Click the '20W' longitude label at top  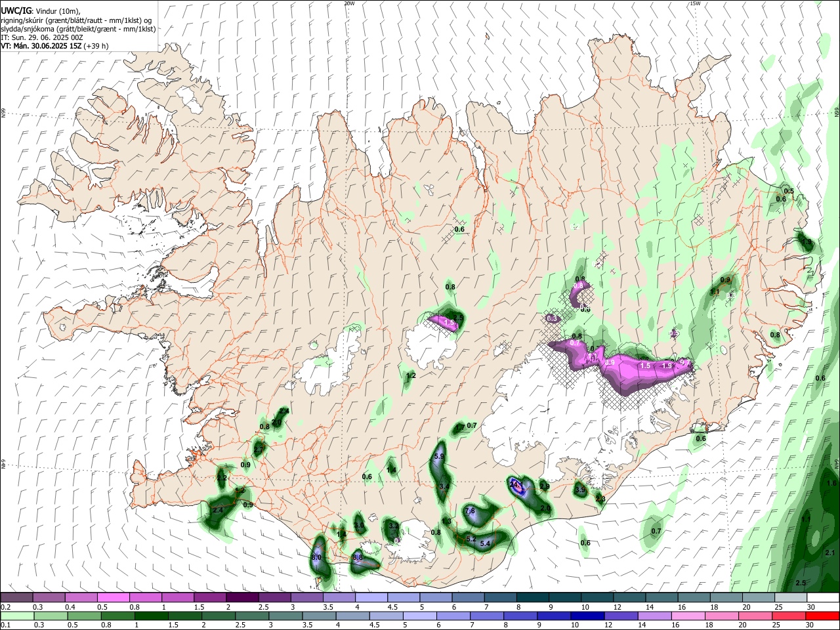[x=349, y=3]
